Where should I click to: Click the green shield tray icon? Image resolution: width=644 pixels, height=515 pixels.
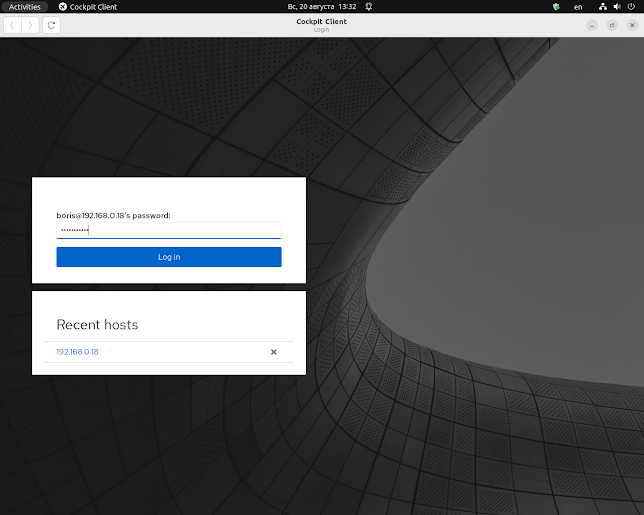556,7
